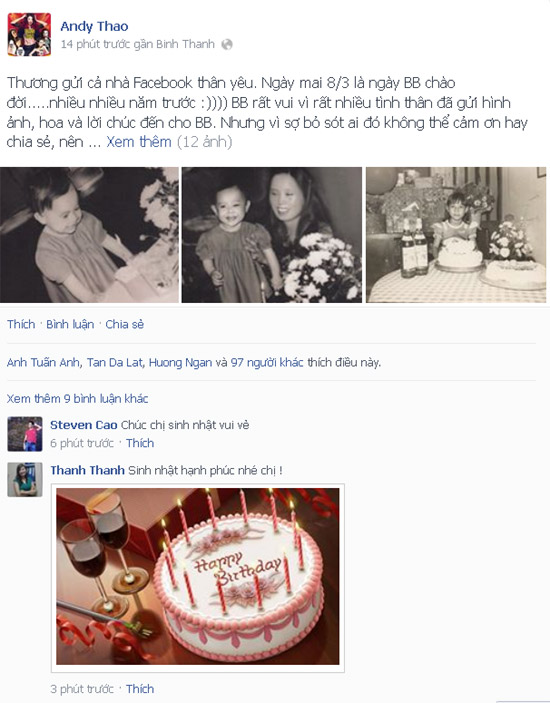Open Anh Tuấn Anh's profile link

click(43, 362)
